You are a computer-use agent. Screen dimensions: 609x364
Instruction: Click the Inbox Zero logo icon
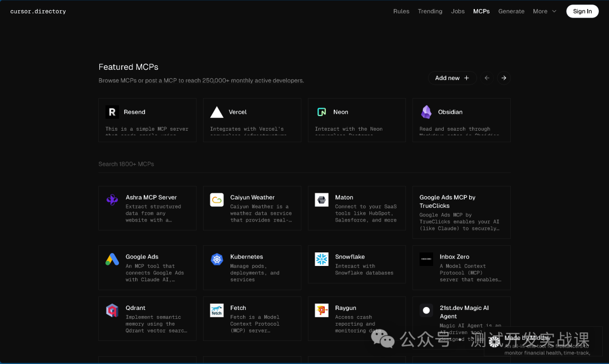point(426,259)
